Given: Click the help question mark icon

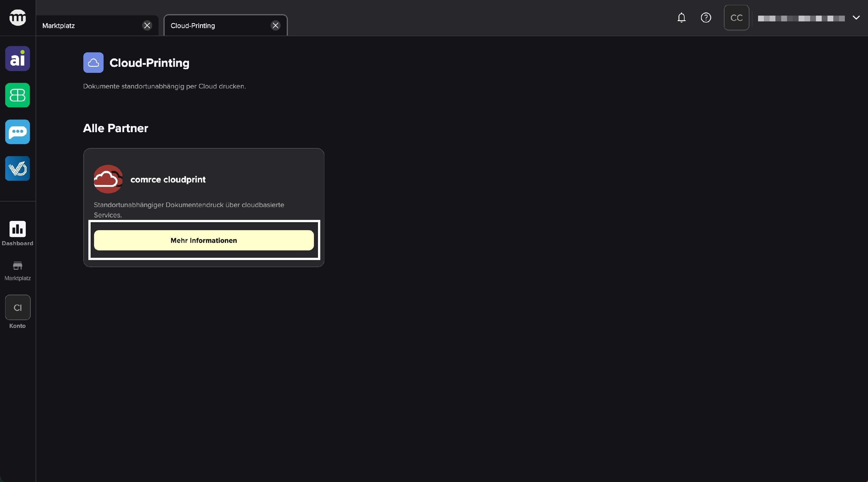Looking at the screenshot, I should pos(706,18).
